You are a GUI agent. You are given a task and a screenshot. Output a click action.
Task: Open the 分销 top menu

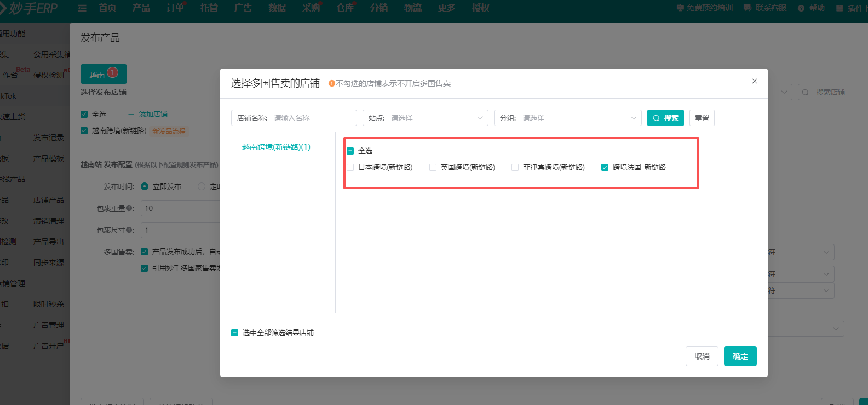(379, 8)
